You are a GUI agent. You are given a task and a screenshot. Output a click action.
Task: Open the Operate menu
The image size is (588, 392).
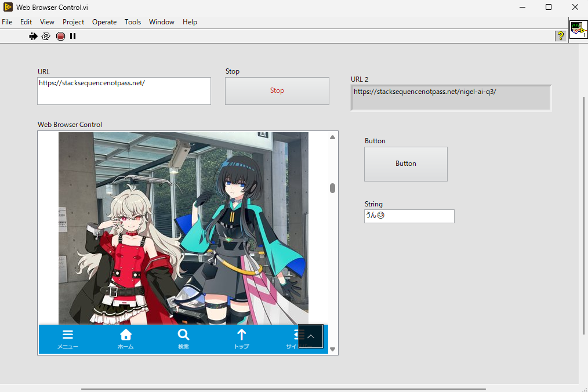pos(104,22)
